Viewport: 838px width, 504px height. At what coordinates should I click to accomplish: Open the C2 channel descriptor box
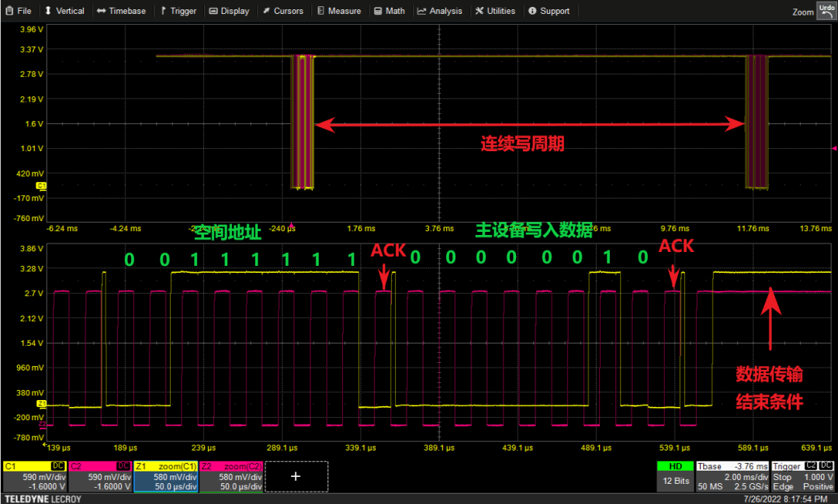point(100,477)
